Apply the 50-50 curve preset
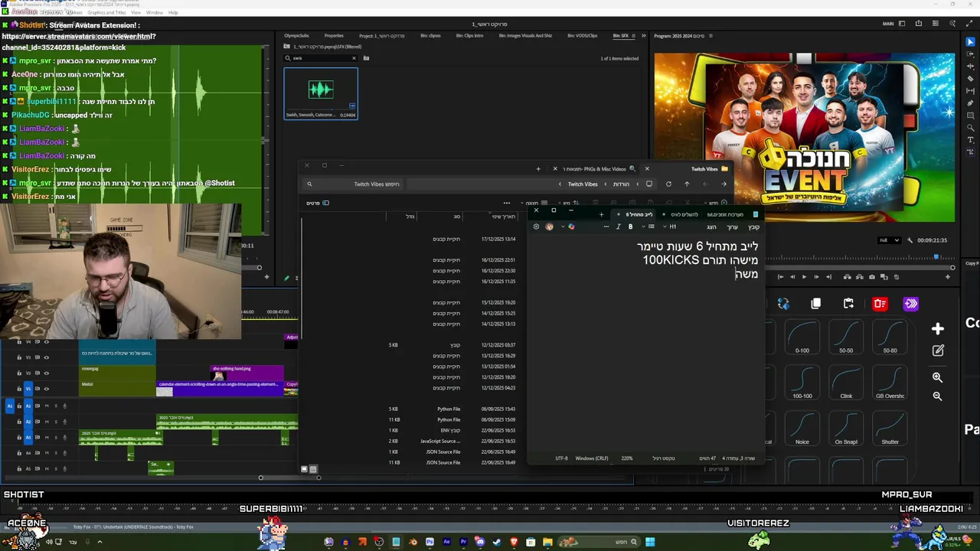980x551 pixels. [846, 336]
